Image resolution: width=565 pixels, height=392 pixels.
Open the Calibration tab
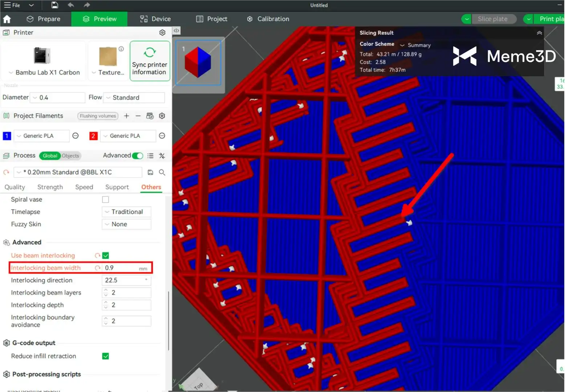(x=268, y=19)
